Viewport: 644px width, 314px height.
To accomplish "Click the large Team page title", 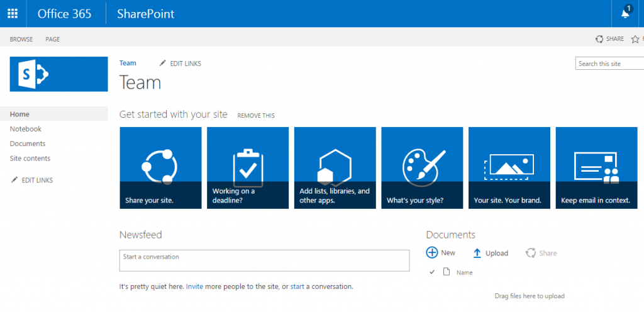I will (x=140, y=82).
